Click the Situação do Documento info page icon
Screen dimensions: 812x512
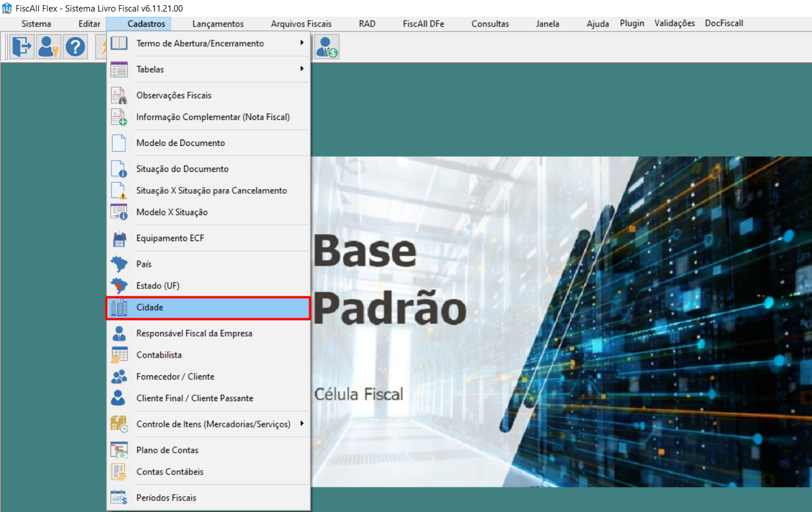pyautogui.click(x=119, y=169)
